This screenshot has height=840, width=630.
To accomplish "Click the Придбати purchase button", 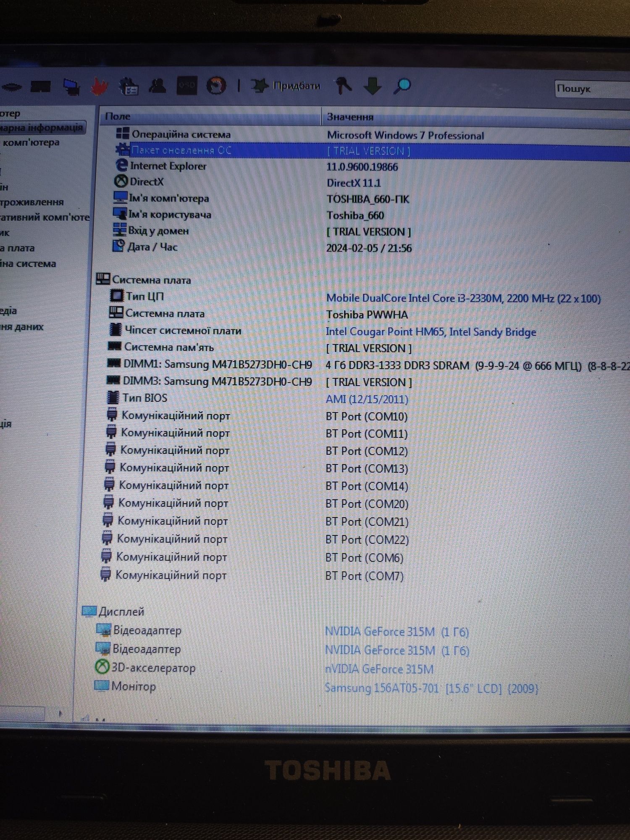I will 286,86.
